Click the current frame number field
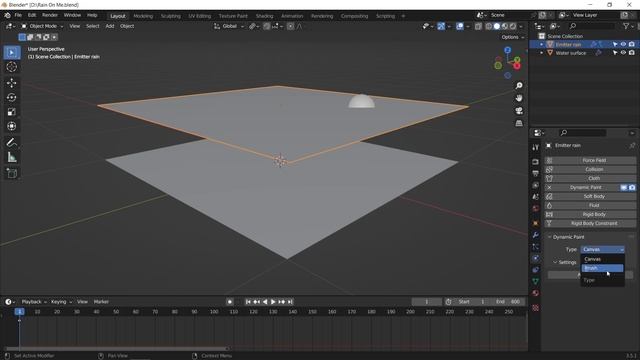 point(427,302)
